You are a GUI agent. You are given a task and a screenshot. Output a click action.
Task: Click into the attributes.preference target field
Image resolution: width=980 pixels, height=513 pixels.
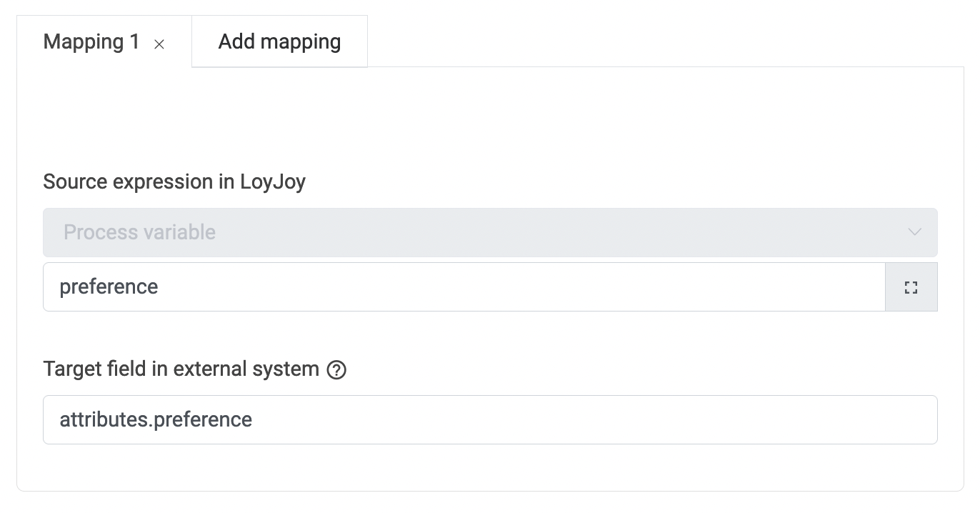489,419
